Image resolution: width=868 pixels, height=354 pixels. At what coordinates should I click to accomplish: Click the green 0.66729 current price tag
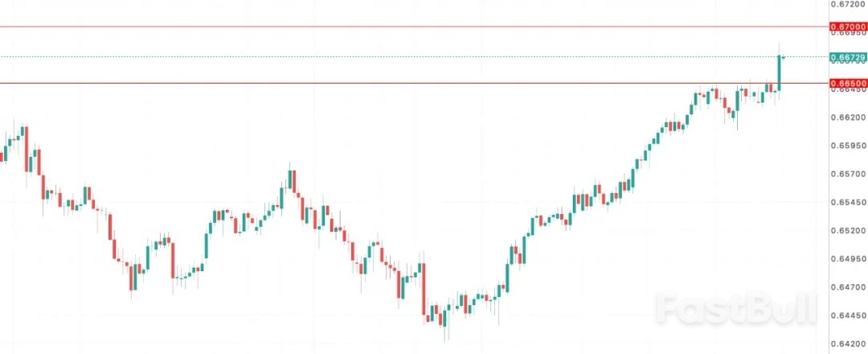pyautogui.click(x=850, y=57)
